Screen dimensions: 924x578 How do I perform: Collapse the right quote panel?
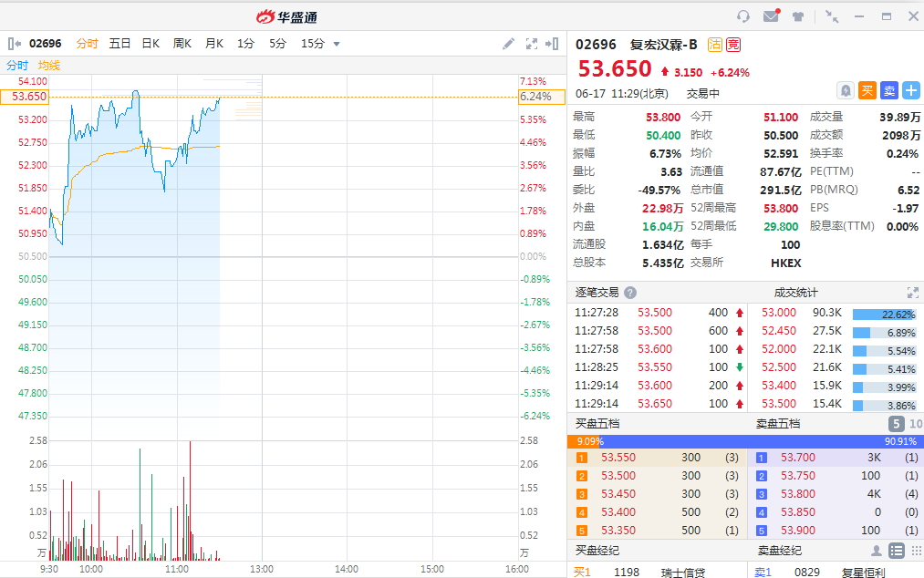tap(552, 44)
